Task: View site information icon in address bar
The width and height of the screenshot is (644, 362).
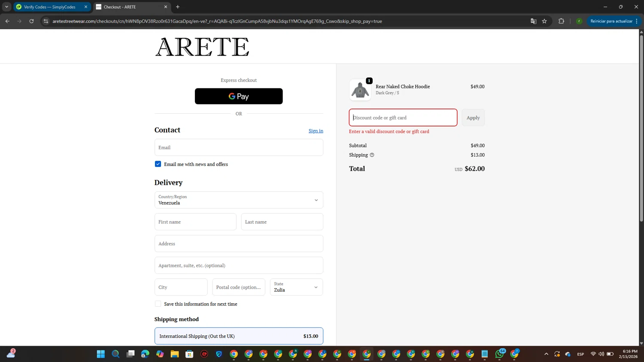Action: pyautogui.click(x=46, y=21)
